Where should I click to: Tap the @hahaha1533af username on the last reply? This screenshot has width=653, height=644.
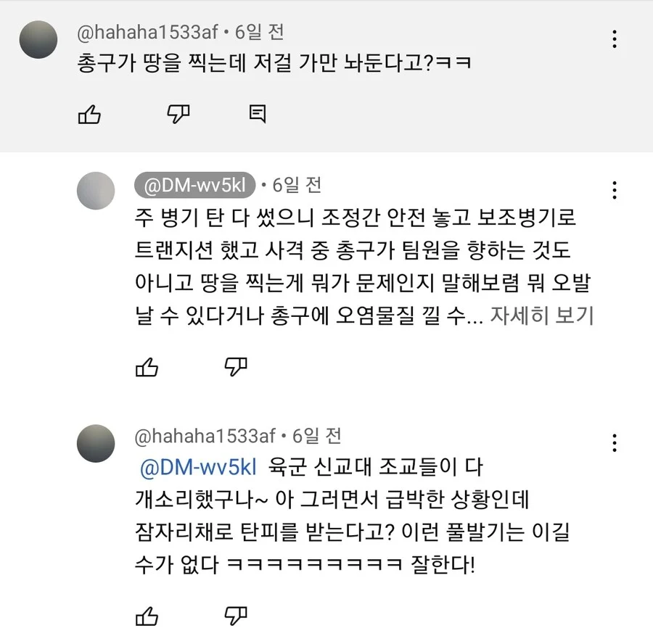point(205,436)
